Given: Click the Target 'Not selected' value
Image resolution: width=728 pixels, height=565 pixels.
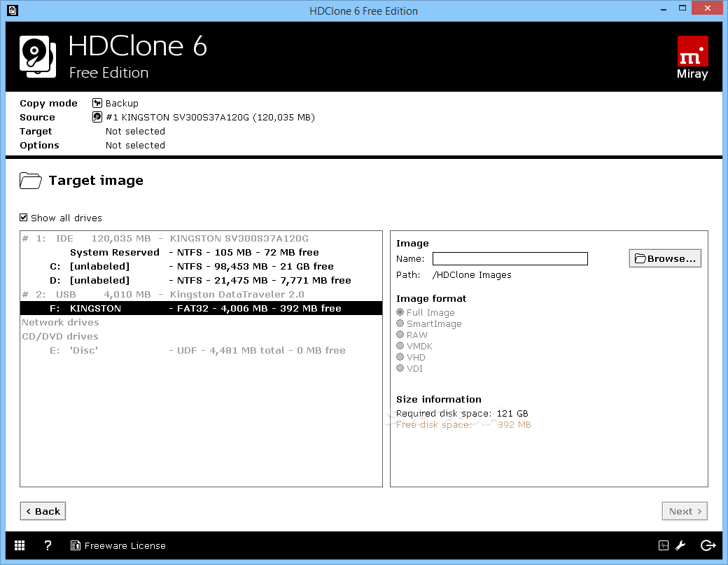Looking at the screenshot, I should tap(135, 131).
